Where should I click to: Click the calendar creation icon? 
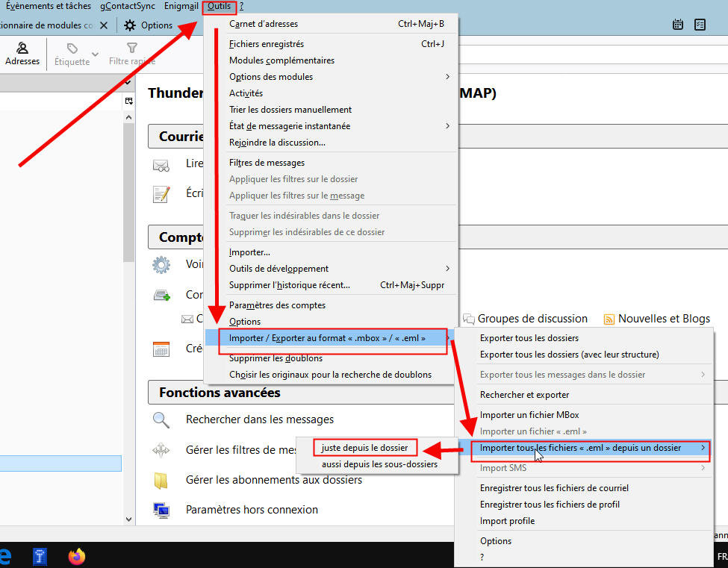pyautogui.click(x=161, y=349)
